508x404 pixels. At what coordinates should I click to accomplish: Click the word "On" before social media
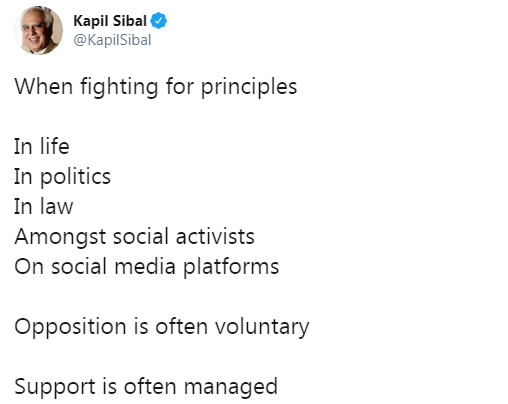click(x=29, y=267)
